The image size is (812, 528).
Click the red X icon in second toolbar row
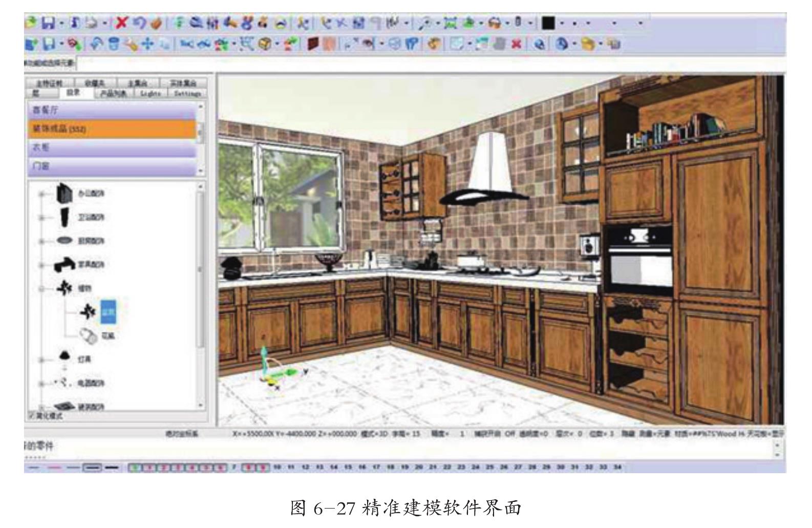pyautogui.click(x=517, y=45)
